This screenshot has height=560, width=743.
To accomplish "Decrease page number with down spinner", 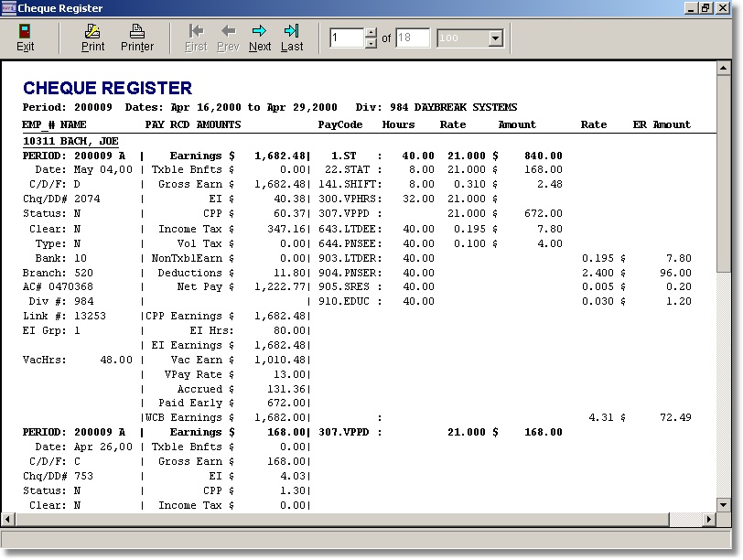I will coord(371,43).
